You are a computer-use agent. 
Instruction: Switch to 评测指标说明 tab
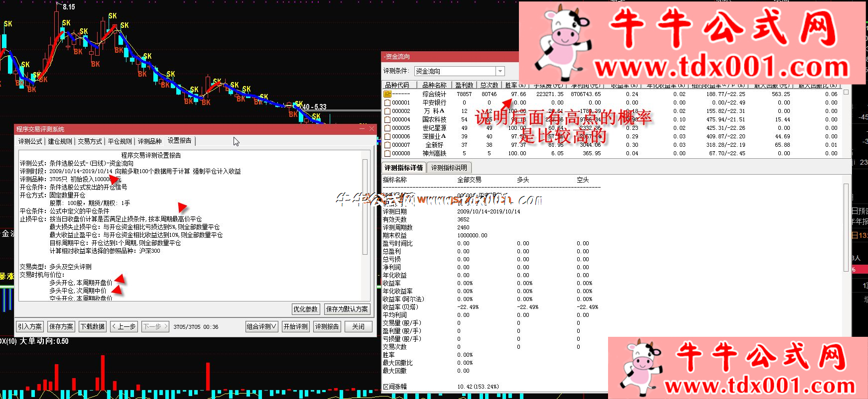[449, 168]
